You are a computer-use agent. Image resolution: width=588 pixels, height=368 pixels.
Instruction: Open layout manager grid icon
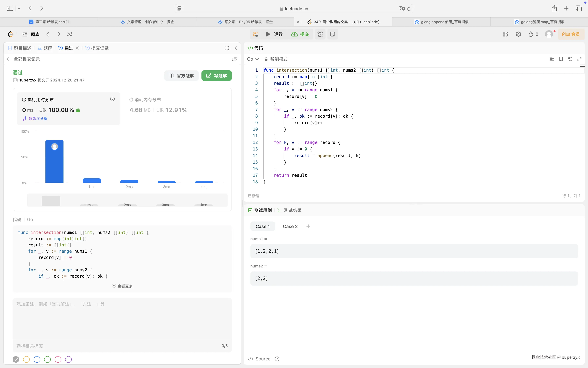[x=505, y=34]
